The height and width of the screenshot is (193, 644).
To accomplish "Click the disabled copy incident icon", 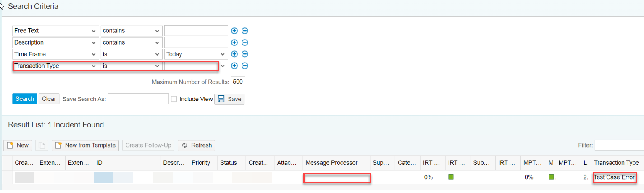I will pos(42,145).
